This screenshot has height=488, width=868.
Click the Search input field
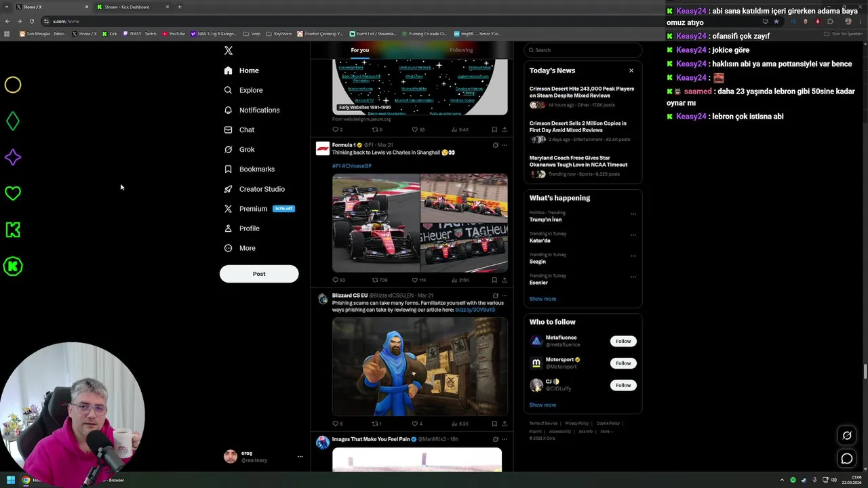[x=583, y=50]
